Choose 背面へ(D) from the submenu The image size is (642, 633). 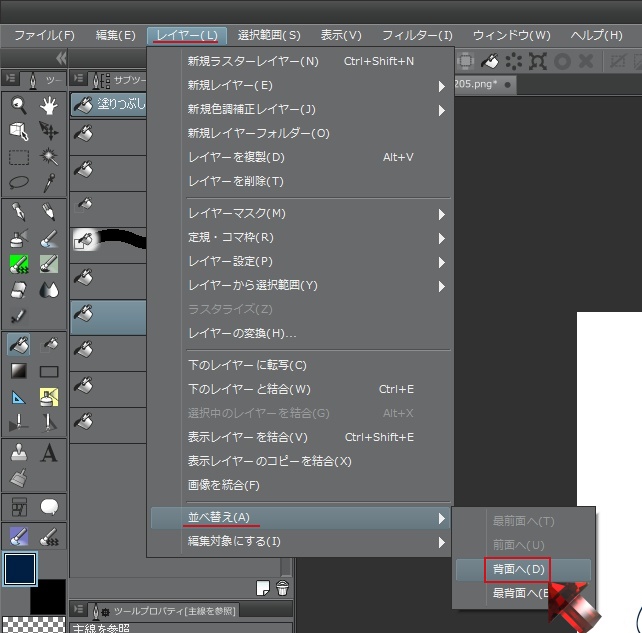(x=518, y=569)
